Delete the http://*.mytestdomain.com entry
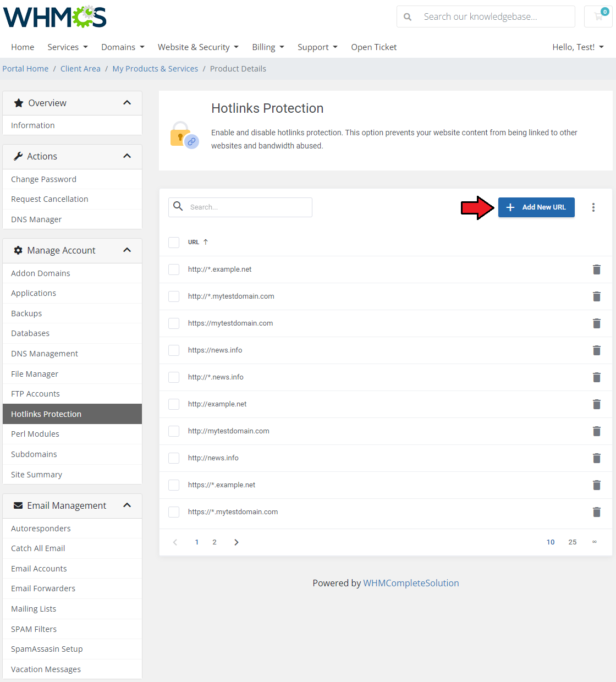 pos(597,296)
